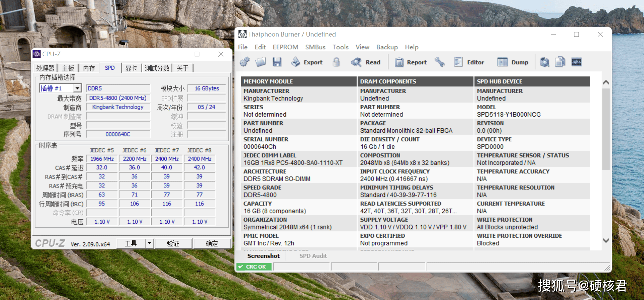This screenshot has height=300, width=644.
Task: Open settings gears icon in Thaiphoon toolbar
Action: click(x=245, y=62)
